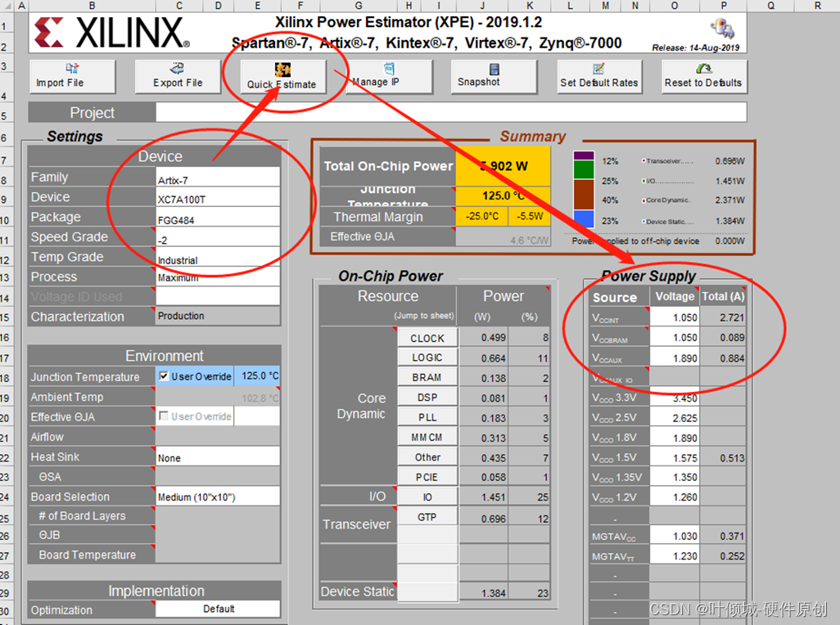Click the green I/O legend swatch
The image size is (840, 625).
584,169
